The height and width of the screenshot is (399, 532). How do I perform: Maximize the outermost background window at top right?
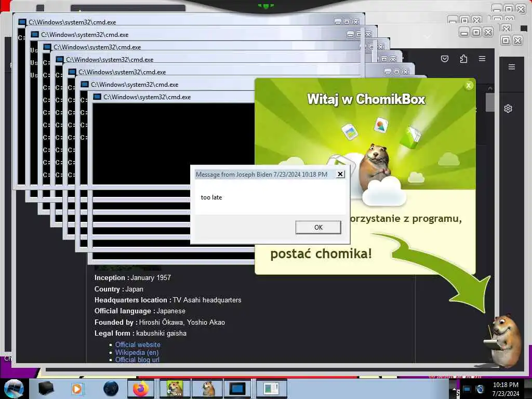(509, 8)
